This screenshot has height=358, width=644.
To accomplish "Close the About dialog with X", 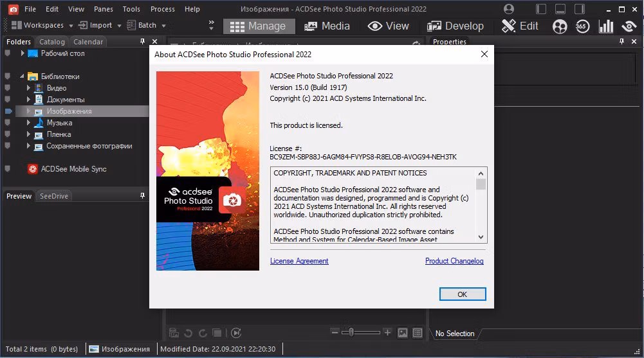I will pos(484,54).
